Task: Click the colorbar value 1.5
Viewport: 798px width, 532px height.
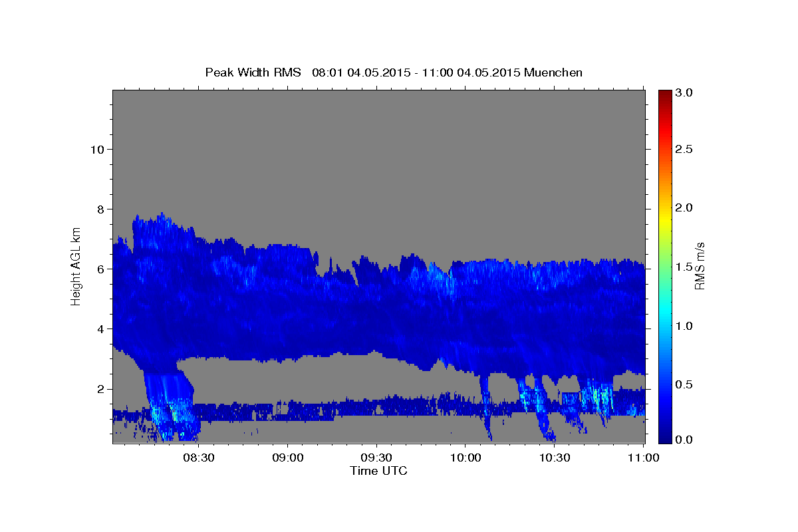Action: (x=685, y=267)
